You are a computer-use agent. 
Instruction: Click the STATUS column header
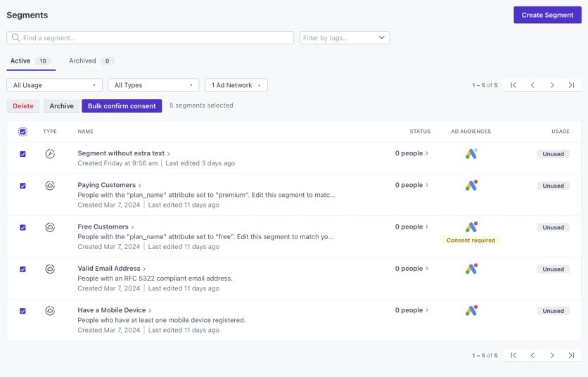[420, 132]
